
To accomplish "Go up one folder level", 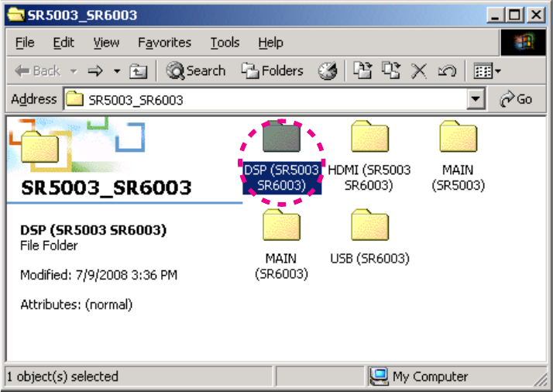I will point(138,71).
